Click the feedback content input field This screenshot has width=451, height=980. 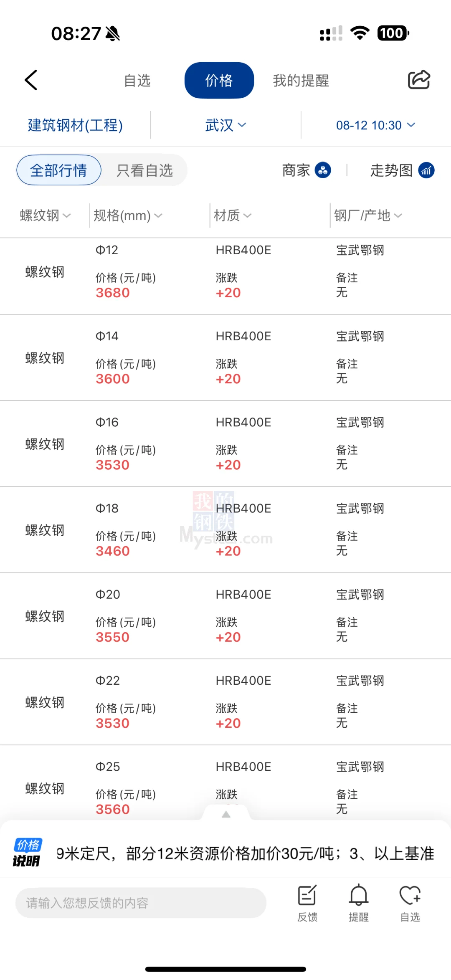click(x=140, y=903)
